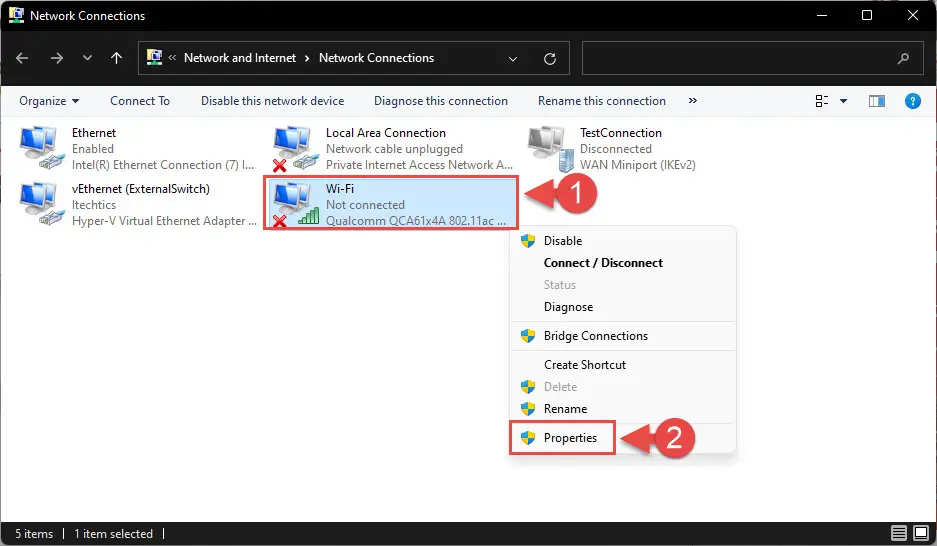Select the vEthernet (ExternalSwitch) adapter icon
Viewport: 937px width, 546px height.
[x=42, y=203]
